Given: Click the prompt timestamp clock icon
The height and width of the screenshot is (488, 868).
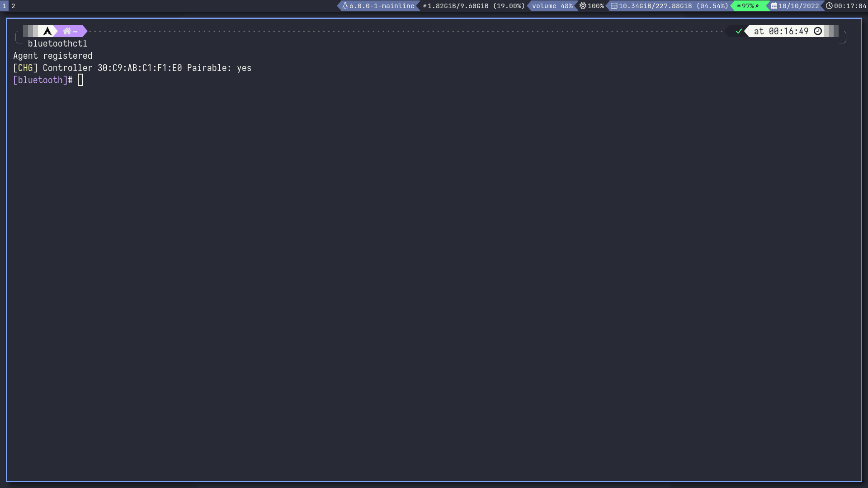Looking at the screenshot, I should coord(818,31).
